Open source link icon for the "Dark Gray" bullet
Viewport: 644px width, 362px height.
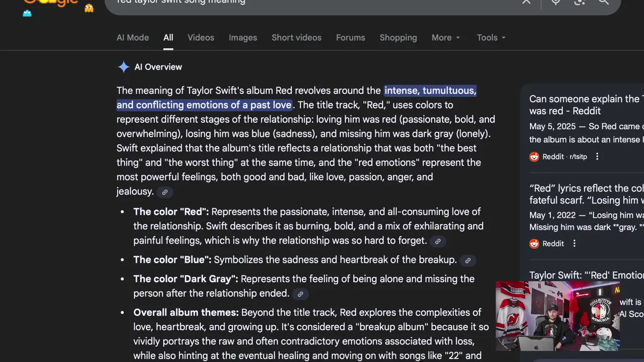(x=300, y=294)
